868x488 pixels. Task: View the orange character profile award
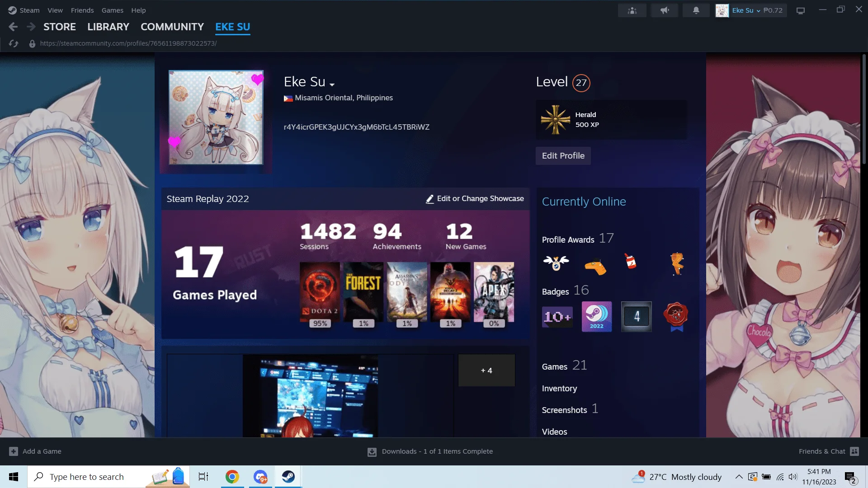point(677,264)
